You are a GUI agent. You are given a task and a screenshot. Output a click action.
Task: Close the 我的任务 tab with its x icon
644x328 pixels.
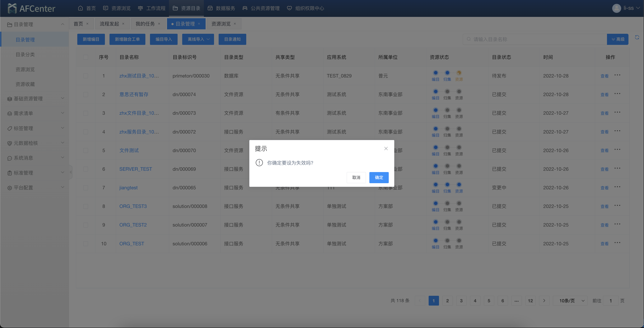[x=159, y=24]
